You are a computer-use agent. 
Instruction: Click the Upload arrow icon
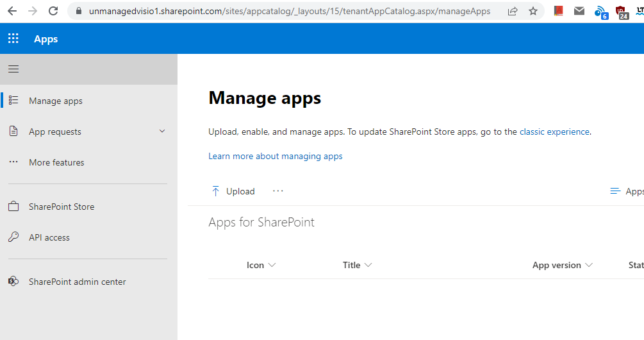(x=215, y=191)
